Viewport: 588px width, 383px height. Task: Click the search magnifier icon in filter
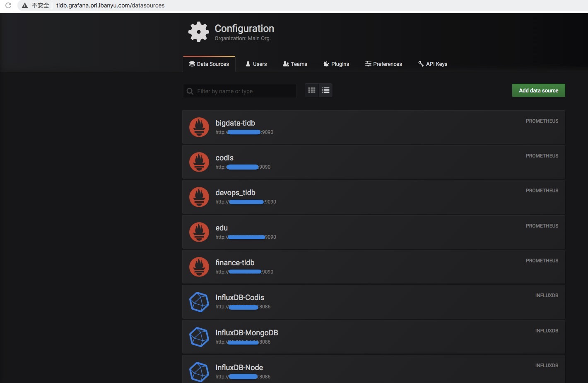point(190,91)
